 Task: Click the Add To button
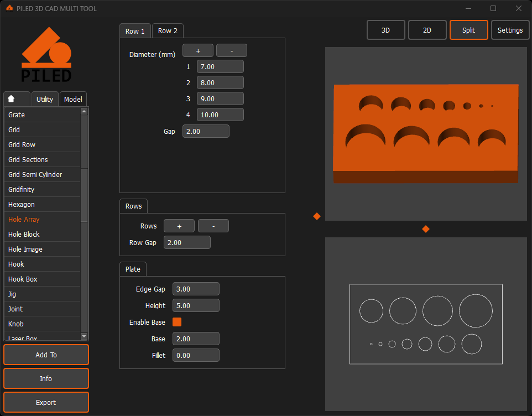[46, 355]
